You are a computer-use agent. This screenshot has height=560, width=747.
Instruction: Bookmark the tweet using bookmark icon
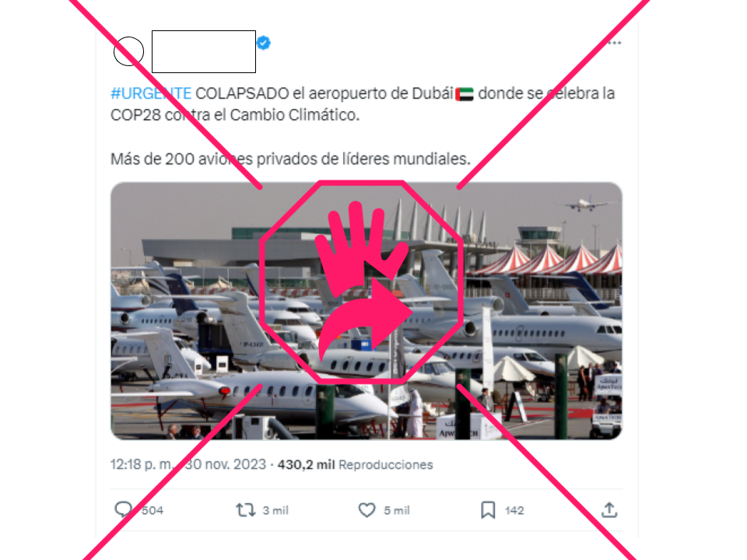coord(488,510)
